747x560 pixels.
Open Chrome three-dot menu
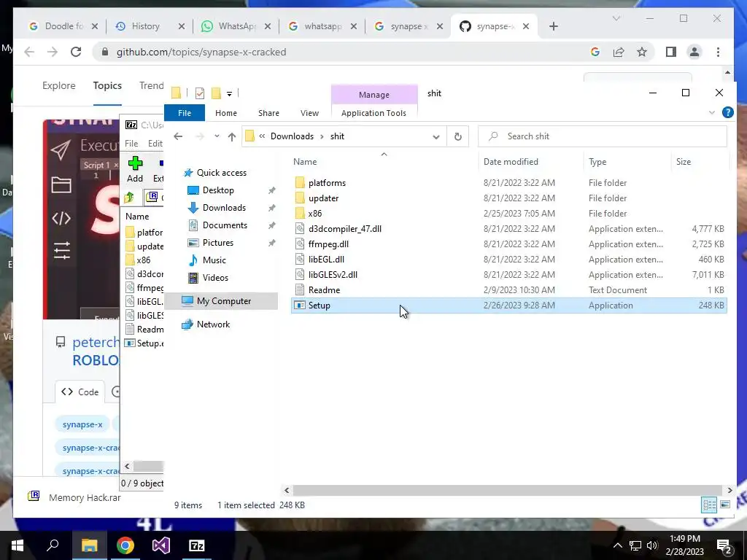coord(718,52)
